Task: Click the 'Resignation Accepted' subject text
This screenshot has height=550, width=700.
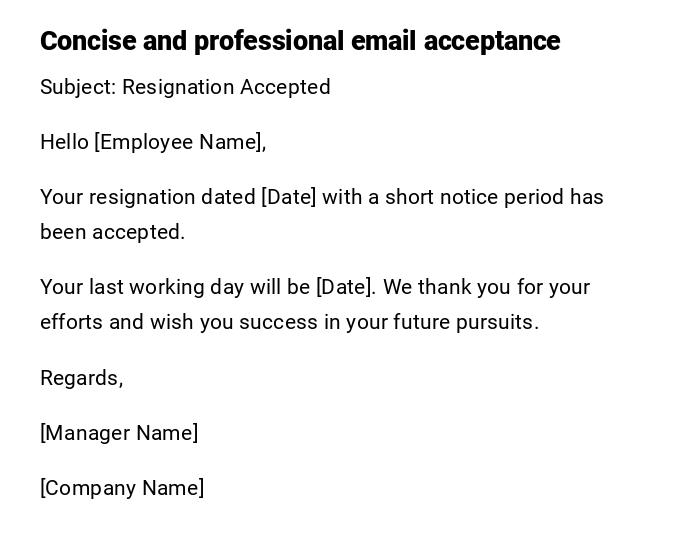Action: (226, 87)
